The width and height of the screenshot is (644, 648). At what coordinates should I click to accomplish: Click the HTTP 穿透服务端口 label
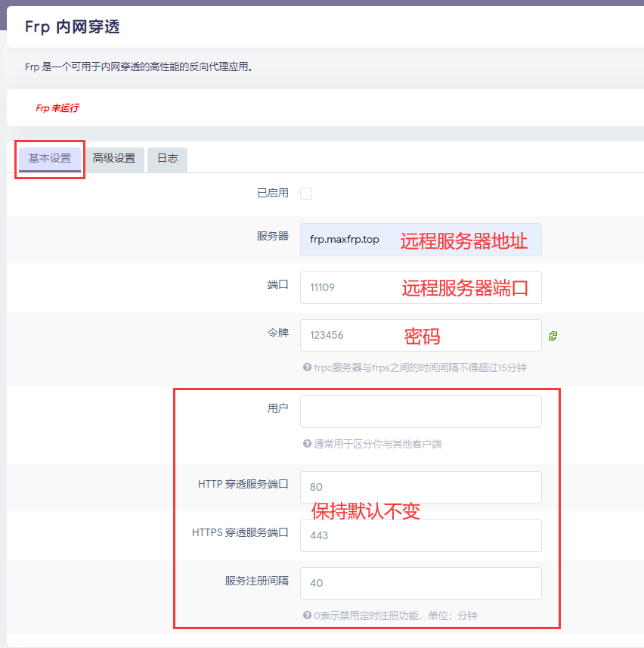click(x=243, y=484)
